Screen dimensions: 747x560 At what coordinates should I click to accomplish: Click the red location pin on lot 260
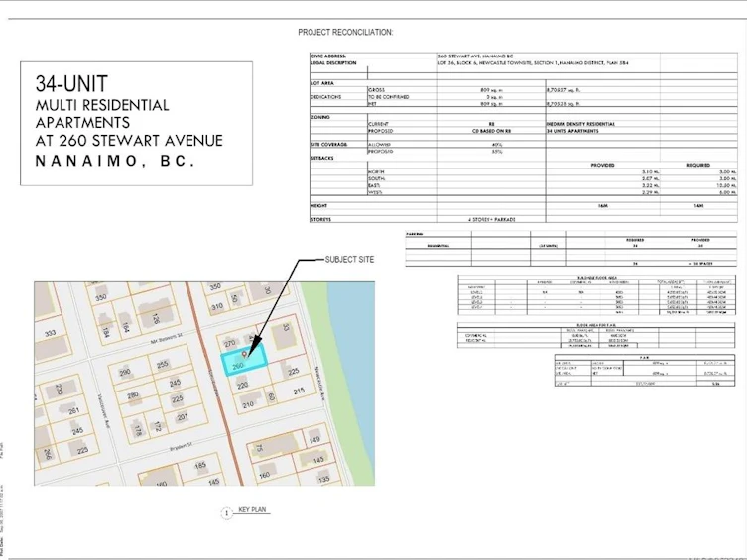tap(245, 354)
